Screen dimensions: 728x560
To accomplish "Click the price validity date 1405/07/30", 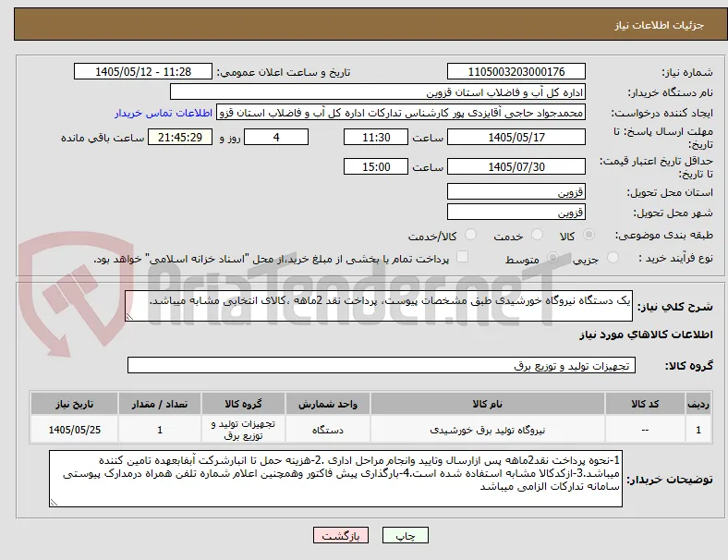I will 516,166.
